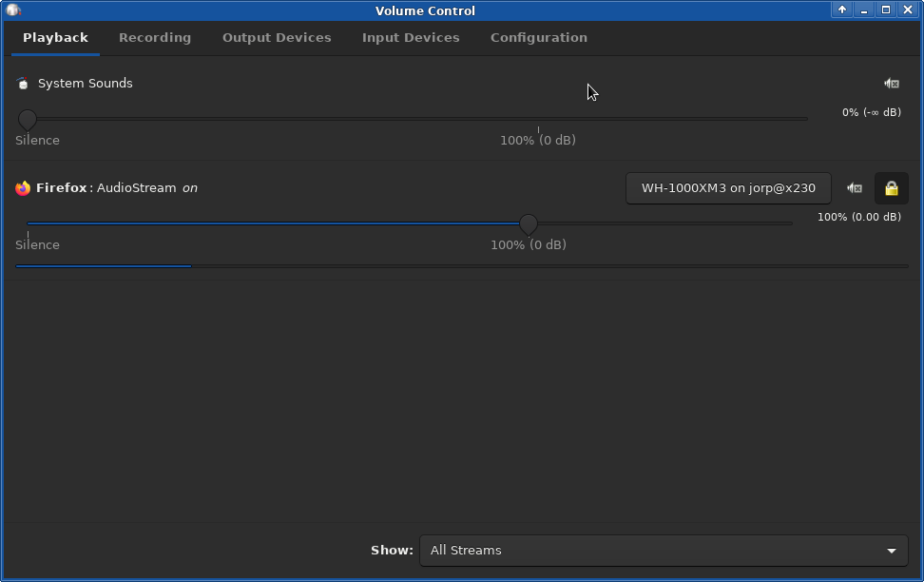The height and width of the screenshot is (582, 924).
Task: Close the Volume Control window
Action: coord(908,10)
